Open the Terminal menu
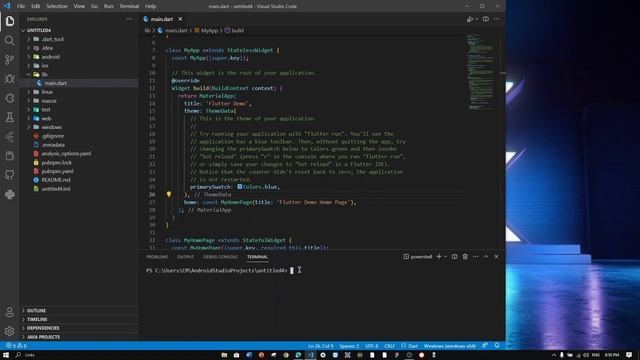Viewport: 640px width, 360px height. 129,6
